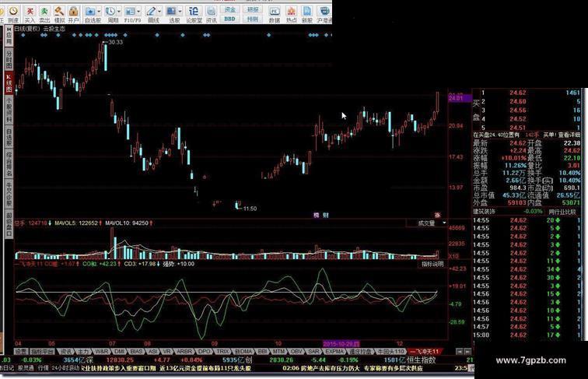Select the K线图 sidebar tab
588x379 pixels.
coord(9,83)
